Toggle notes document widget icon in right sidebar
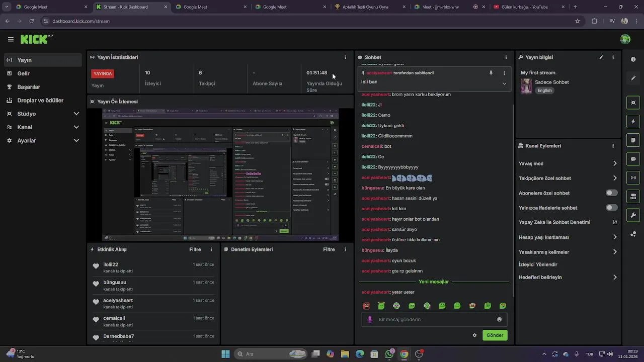644x362 pixels. [x=633, y=140]
